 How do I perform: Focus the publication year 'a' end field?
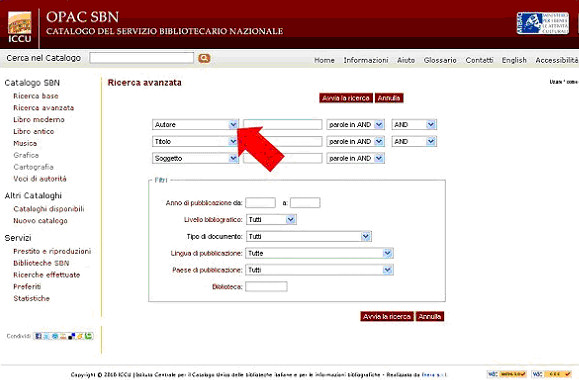pyautogui.click(x=305, y=203)
